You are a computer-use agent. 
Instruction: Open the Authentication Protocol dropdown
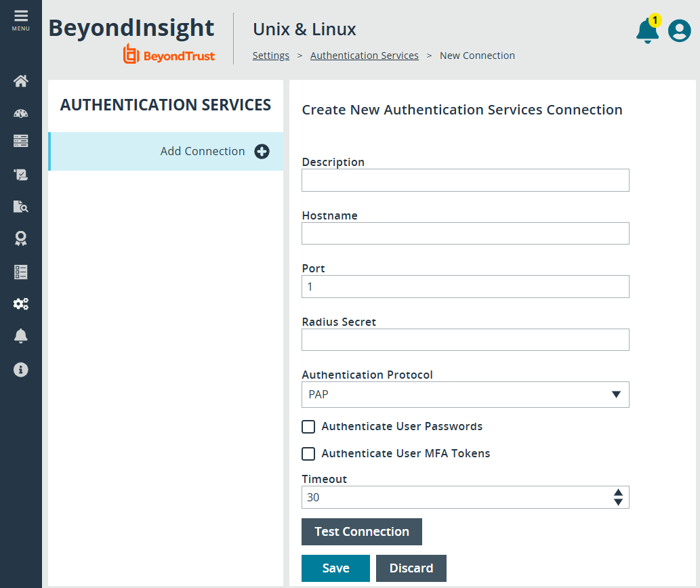(465, 394)
